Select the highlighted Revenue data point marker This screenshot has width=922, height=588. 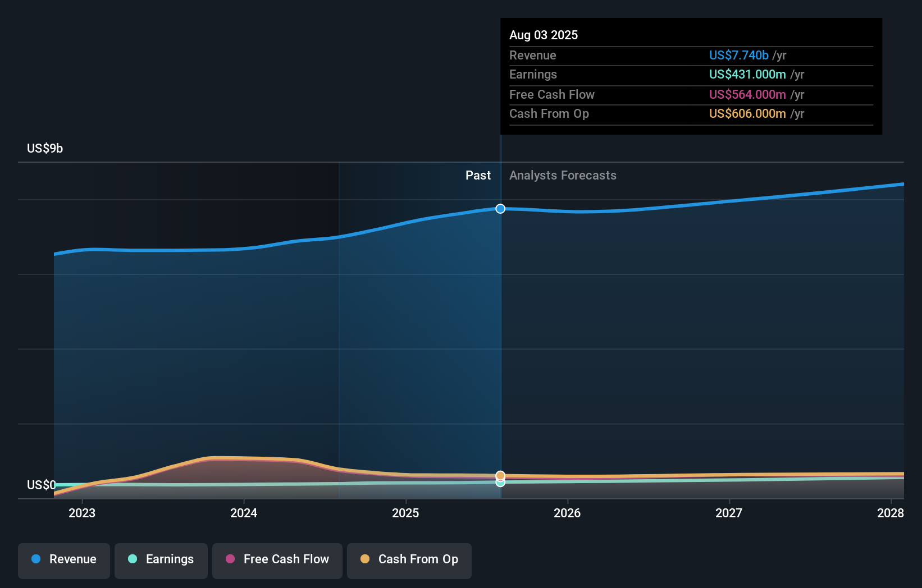click(x=500, y=209)
